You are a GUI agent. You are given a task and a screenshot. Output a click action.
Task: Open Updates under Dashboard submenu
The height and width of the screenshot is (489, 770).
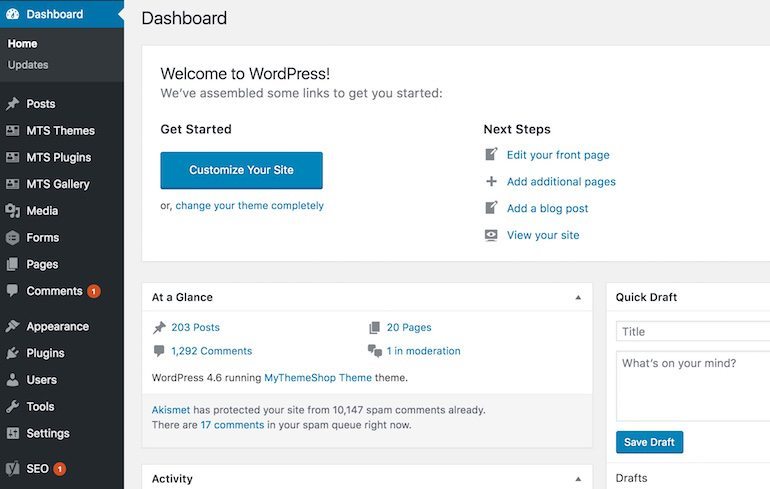click(28, 65)
